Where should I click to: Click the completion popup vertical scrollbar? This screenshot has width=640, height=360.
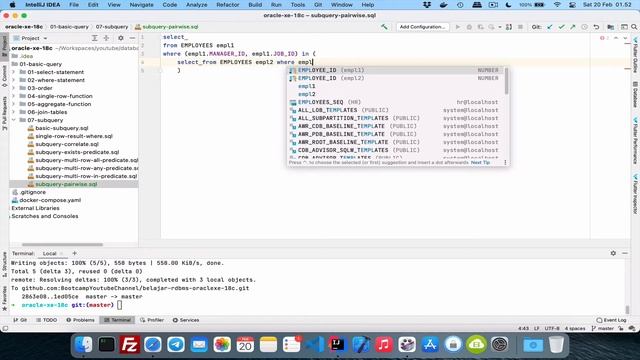point(507,81)
